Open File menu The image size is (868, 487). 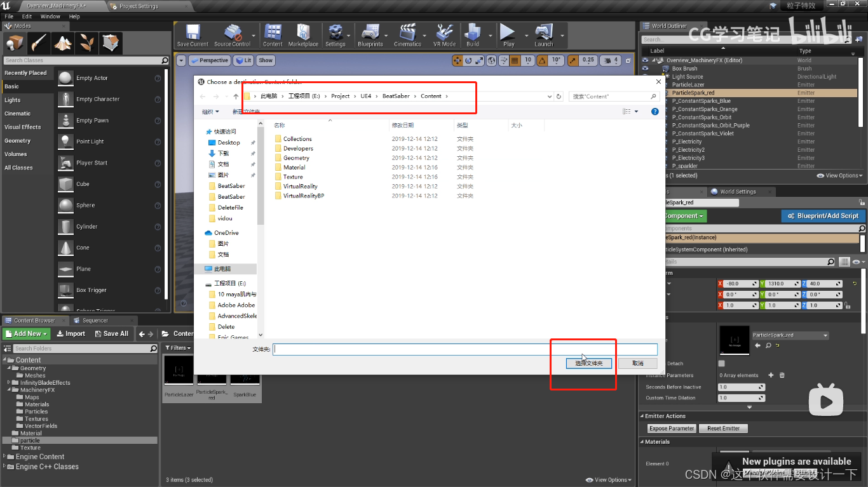[9, 17]
